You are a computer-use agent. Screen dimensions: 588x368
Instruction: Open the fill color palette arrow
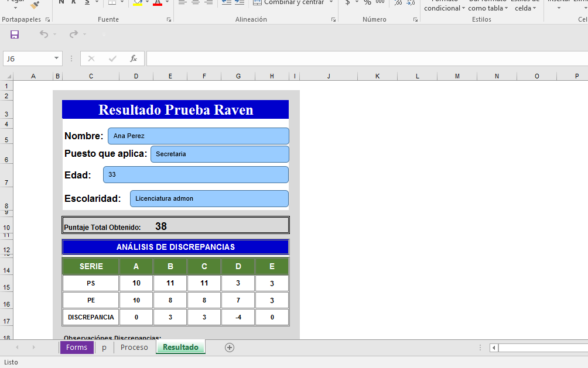tap(147, 2)
